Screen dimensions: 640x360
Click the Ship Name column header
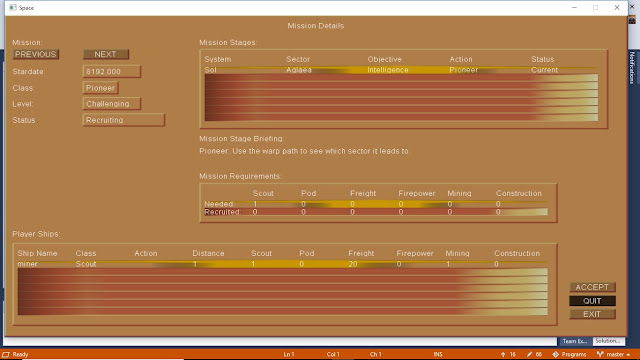pos(38,253)
